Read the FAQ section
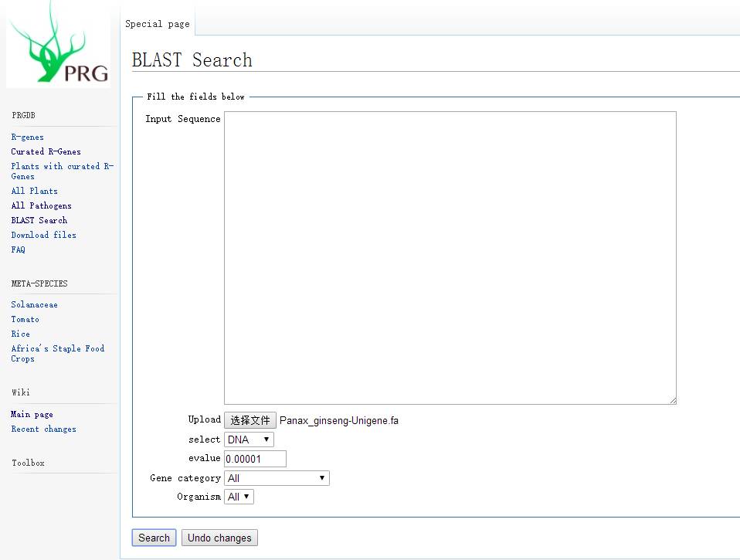 (x=18, y=249)
